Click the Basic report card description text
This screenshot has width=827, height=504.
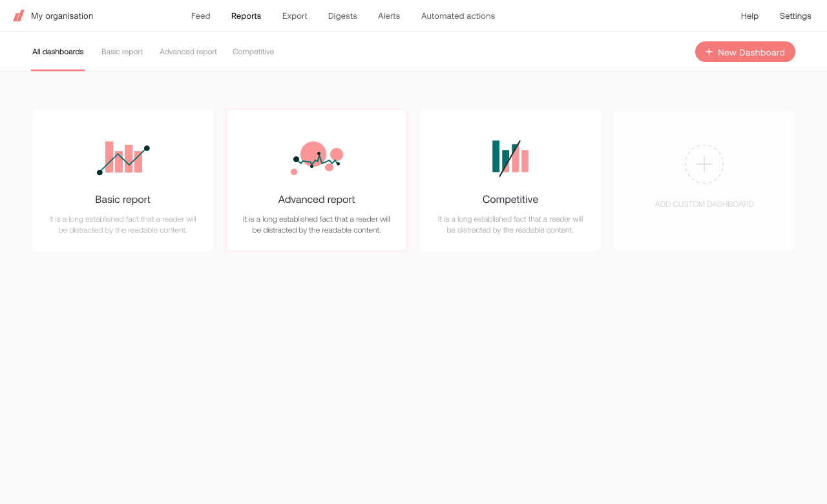123,224
